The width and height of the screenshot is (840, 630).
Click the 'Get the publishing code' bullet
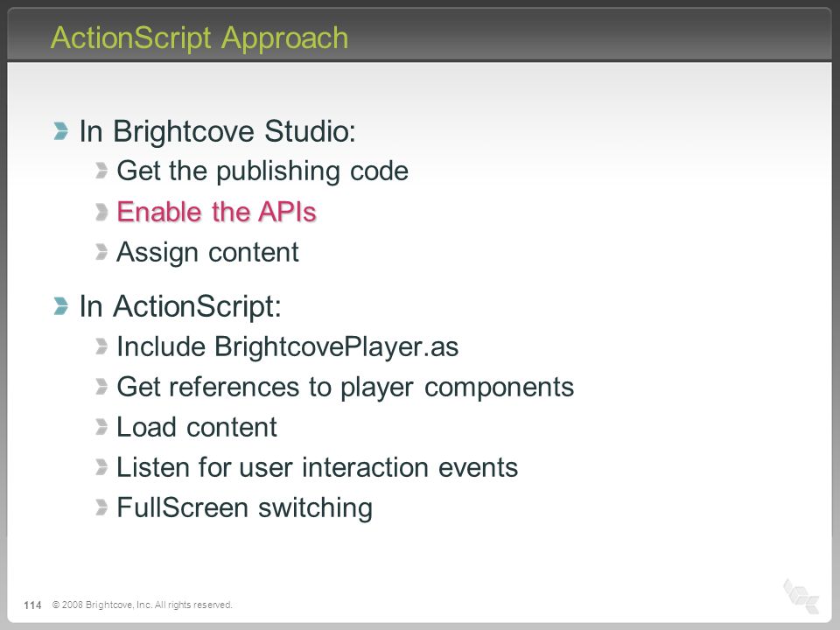point(262,171)
